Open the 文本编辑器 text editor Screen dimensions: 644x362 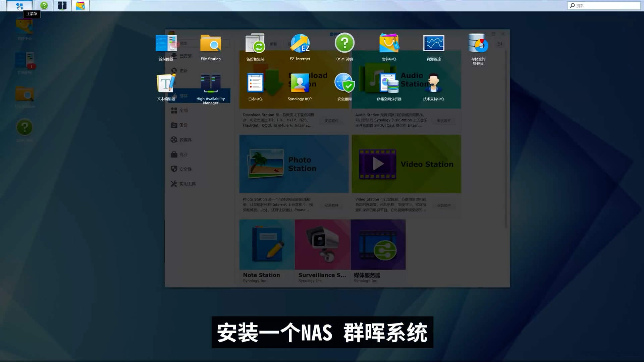166,84
